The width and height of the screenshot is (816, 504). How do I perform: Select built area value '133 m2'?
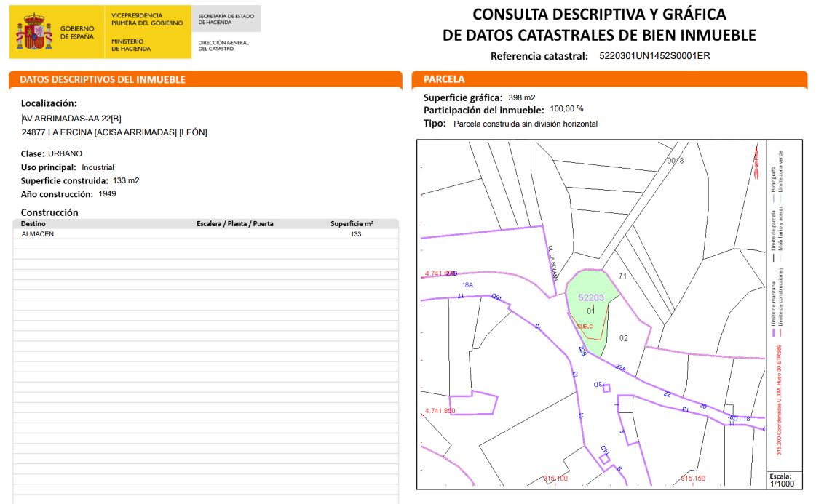[126, 180]
